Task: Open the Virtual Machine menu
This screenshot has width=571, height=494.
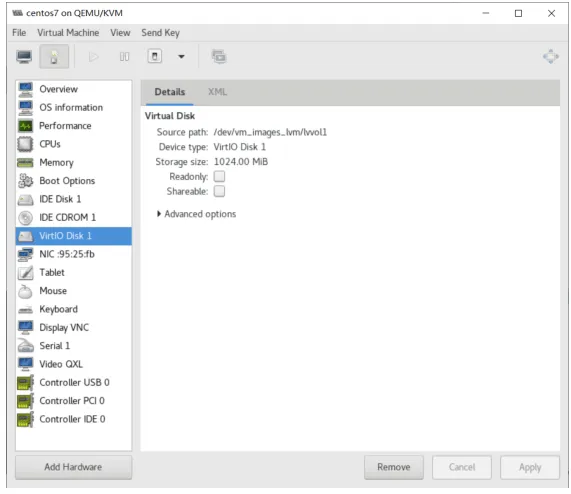Action: (68, 33)
